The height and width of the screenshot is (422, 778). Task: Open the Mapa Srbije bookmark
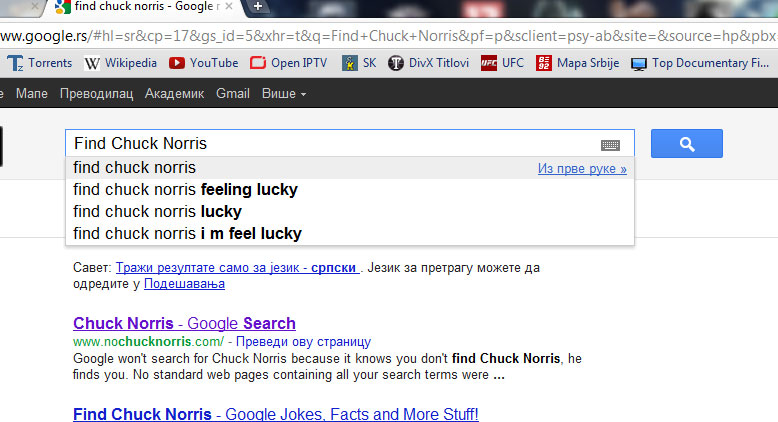pyautogui.click(x=578, y=63)
